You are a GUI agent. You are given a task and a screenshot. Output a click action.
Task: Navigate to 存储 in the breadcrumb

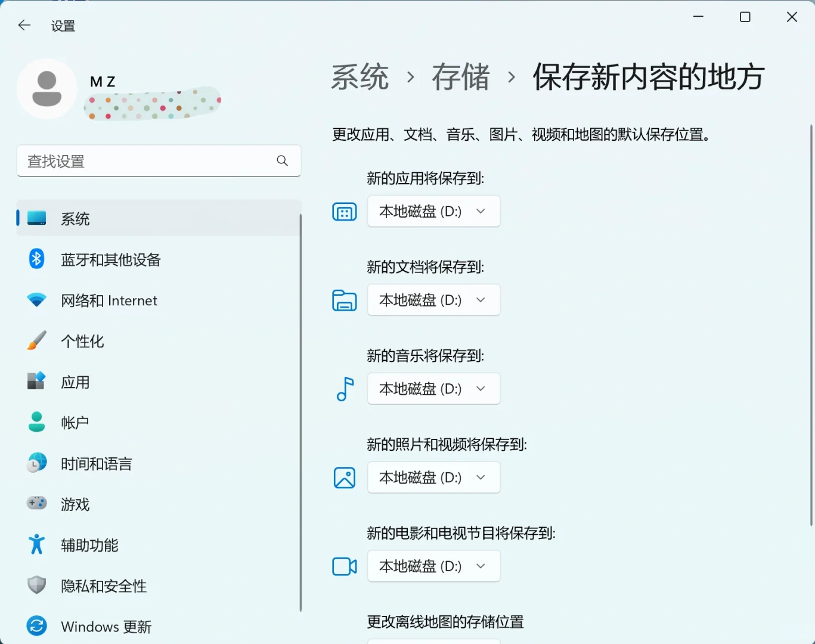point(461,77)
